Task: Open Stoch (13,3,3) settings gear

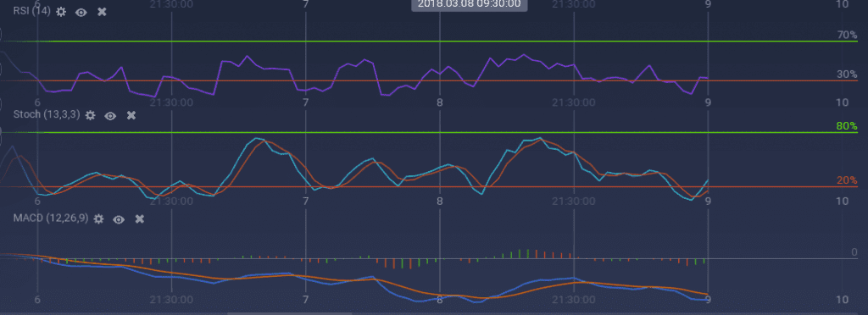Action: point(90,115)
